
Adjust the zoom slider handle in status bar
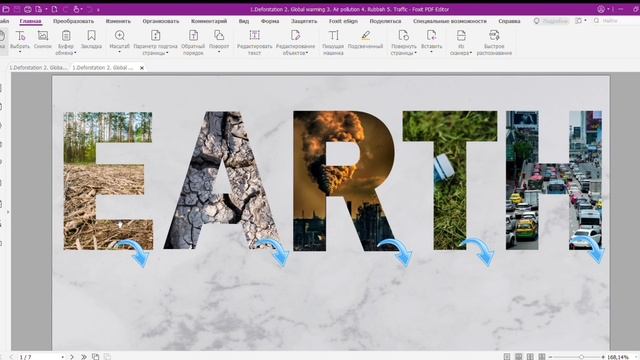click(x=582, y=357)
